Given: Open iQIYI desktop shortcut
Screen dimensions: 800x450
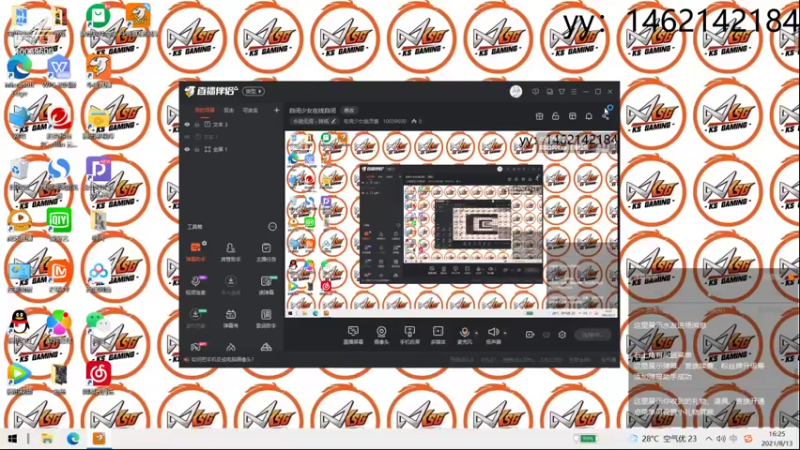Looking at the screenshot, I should tap(59, 224).
